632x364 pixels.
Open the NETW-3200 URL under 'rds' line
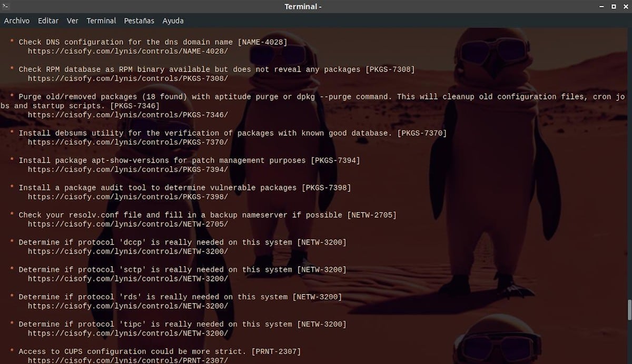point(128,306)
